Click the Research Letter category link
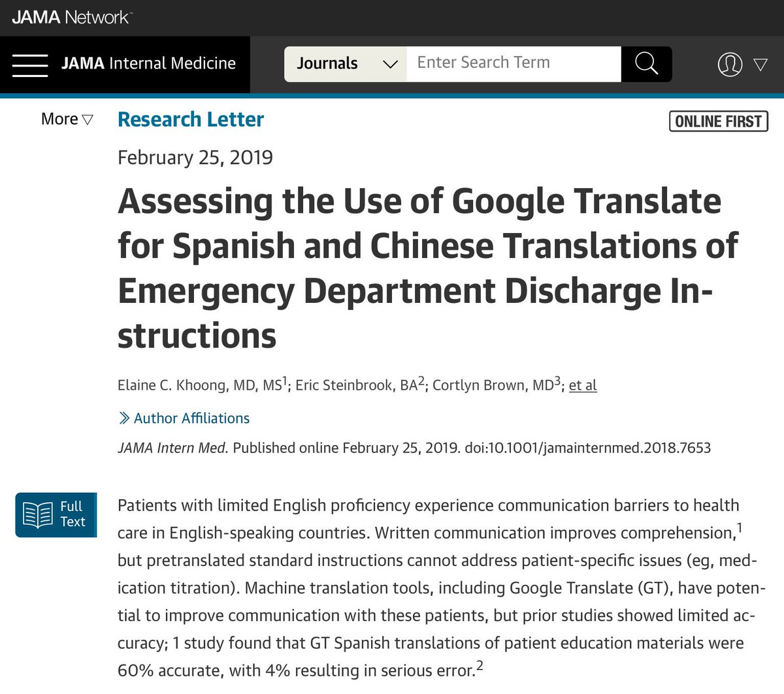 pos(191,119)
